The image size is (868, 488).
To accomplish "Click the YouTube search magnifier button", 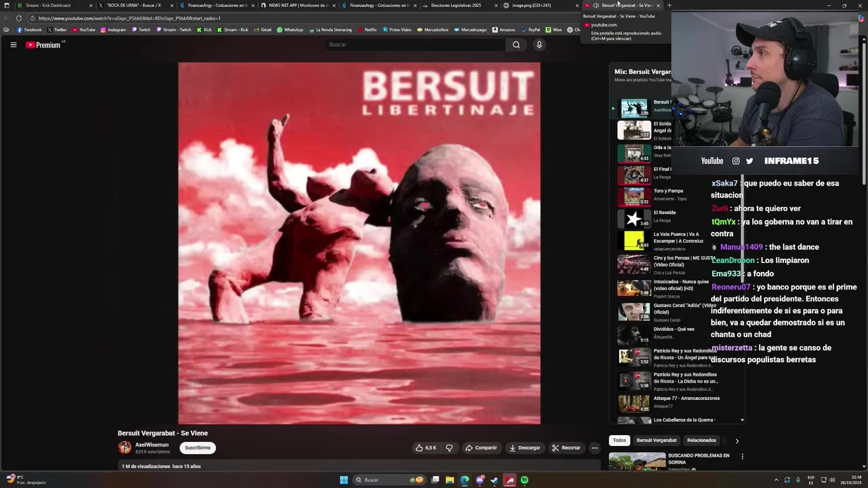I will (516, 45).
